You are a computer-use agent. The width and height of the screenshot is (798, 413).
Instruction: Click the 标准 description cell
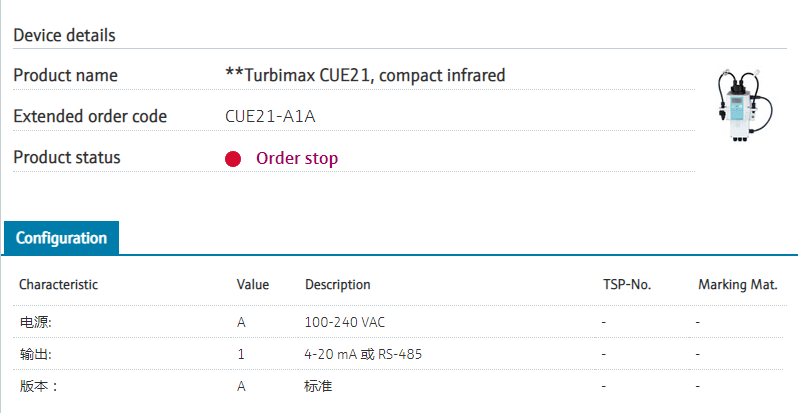click(x=319, y=386)
